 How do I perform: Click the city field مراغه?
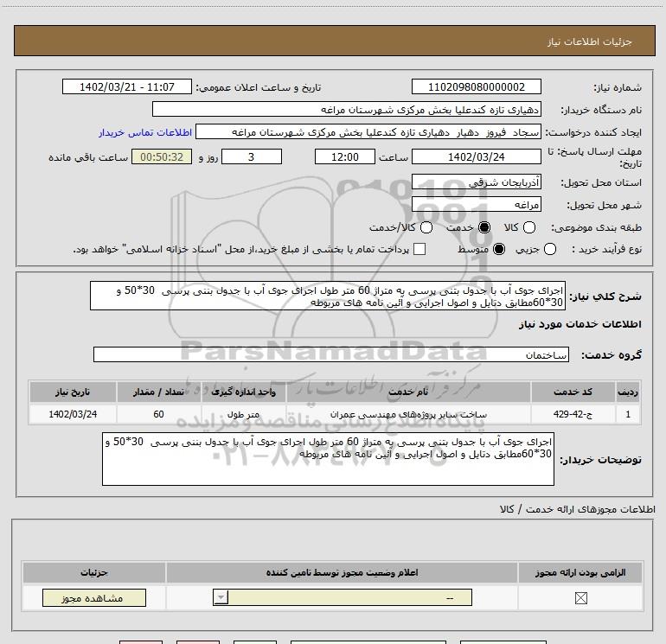click(476, 205)
